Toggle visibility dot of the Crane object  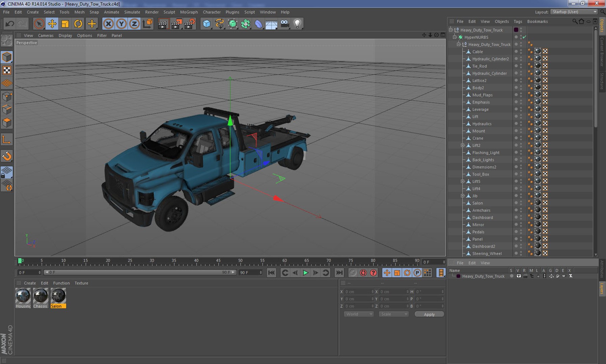516,138
